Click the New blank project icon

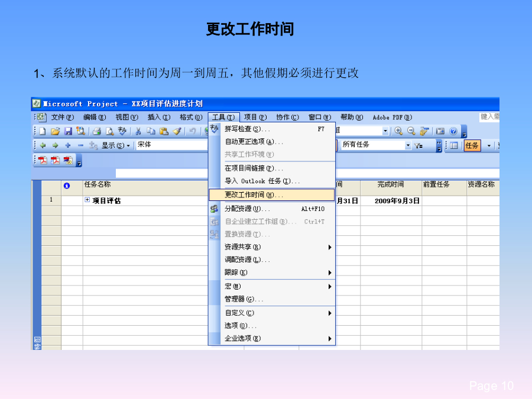[x=43, y=131]
